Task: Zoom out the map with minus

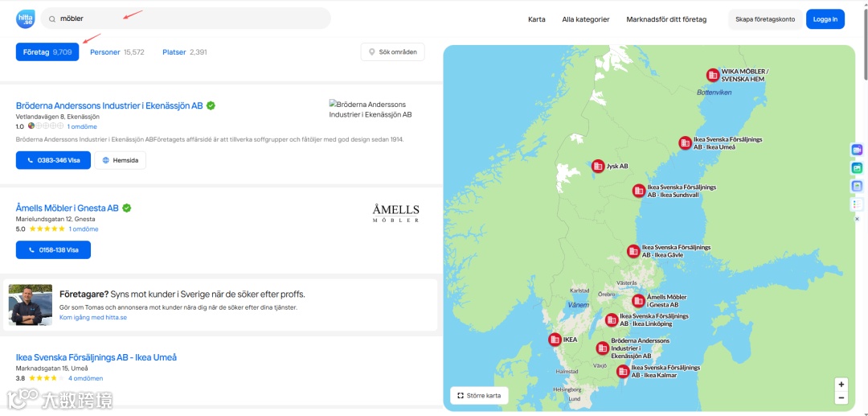Action: coord(841,397)
